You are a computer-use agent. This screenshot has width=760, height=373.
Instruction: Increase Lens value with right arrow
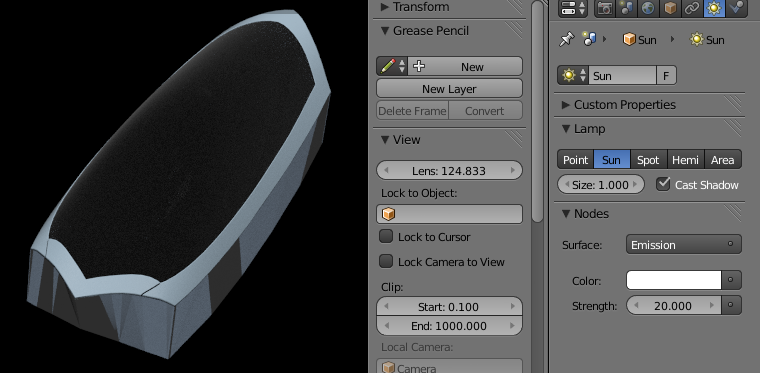click(x=513, y=171)
